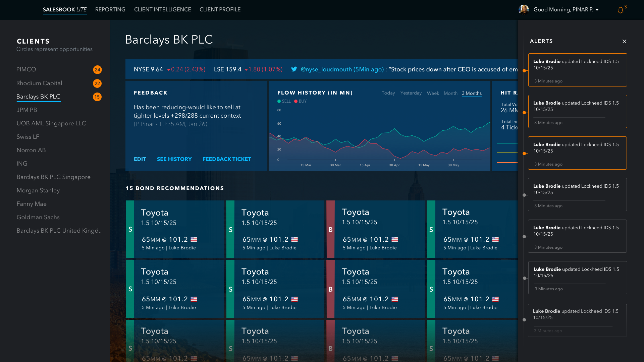
Task: Close the Alerts panel with X
Action: click(x=624, y=41)
